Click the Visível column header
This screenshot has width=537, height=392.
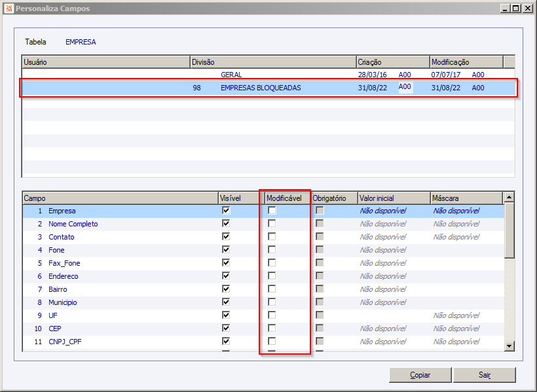(242, 198)
